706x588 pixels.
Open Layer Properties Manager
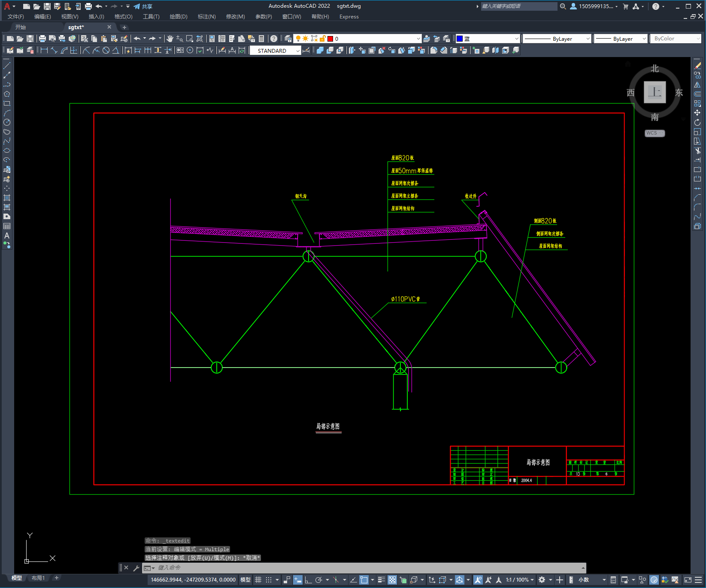click(x=288, y=39)
